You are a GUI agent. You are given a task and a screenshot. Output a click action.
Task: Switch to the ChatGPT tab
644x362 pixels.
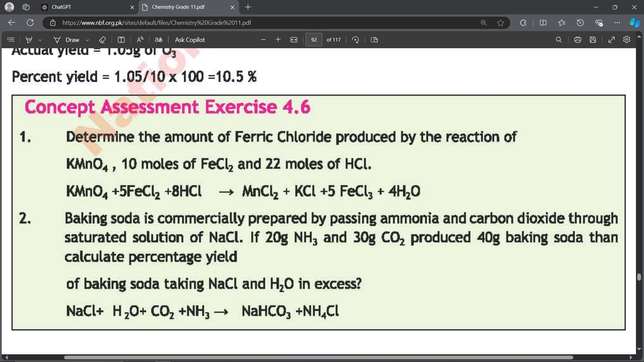point(87,7)
